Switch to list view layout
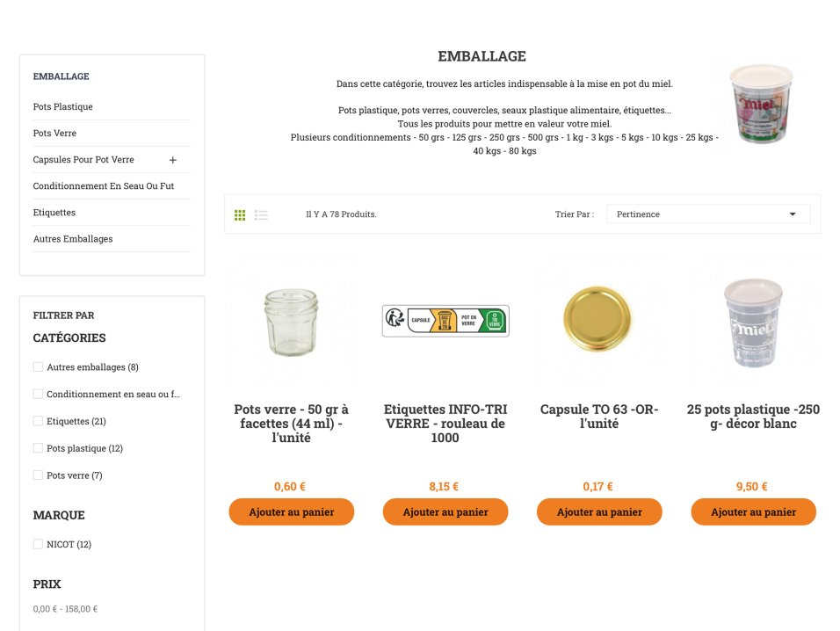The image size is (840, 631). 261,215
